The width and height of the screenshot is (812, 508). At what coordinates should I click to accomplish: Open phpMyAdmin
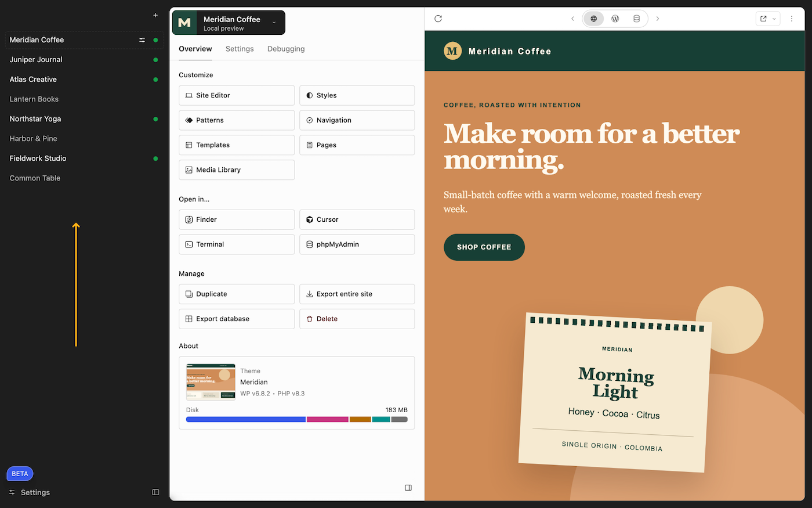[x=357, y=244]
